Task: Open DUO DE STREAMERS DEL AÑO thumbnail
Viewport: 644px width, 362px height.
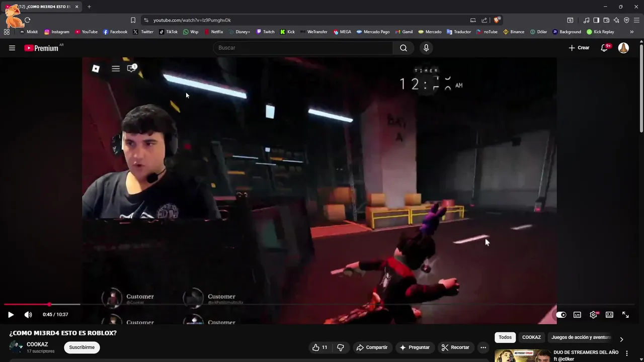Action: [522, 355]
